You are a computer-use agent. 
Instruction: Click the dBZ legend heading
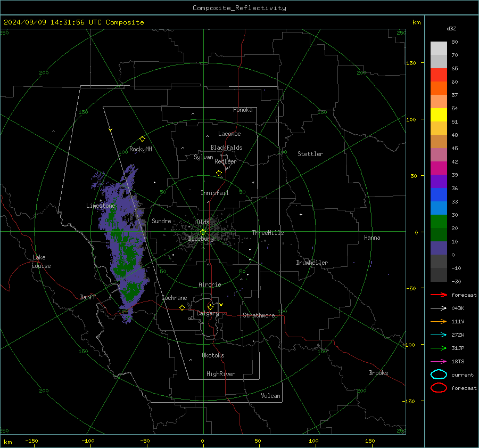(x=451, y=28)
